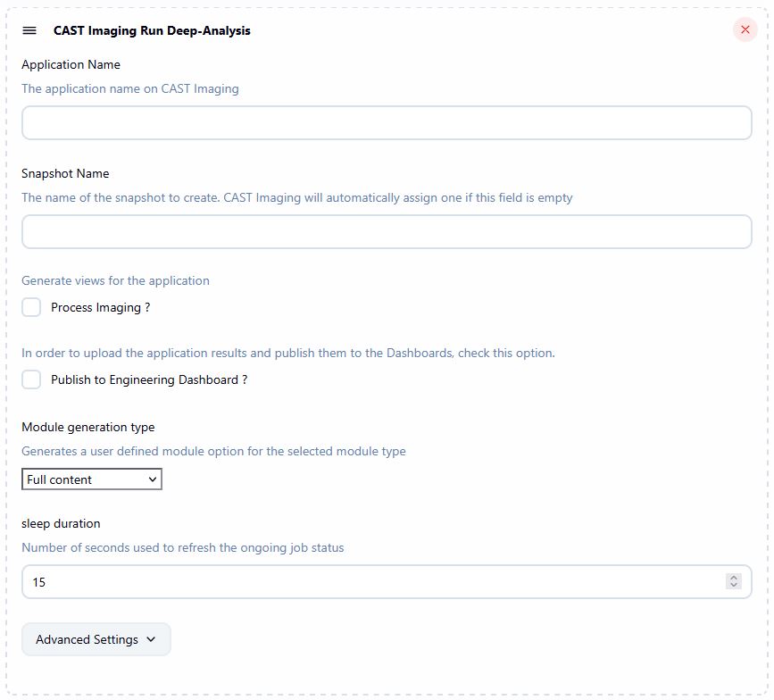Tick the Publish to Engineering Dashboard checkbox

pyautogui.click(x=31, y=379)
